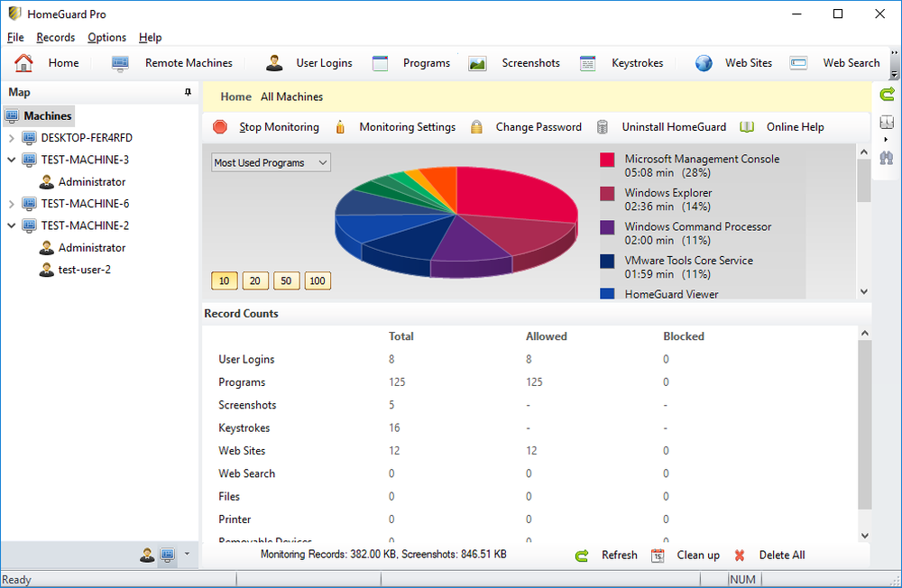The image size is (902, 588).
Task: Click the Web Search field icon
Action: [798, 63]
